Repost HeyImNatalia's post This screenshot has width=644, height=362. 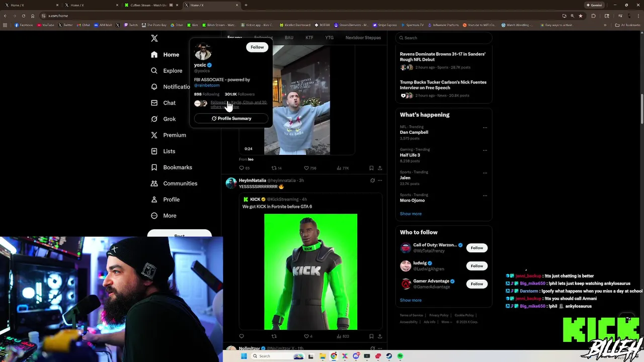tap(274, 336)
